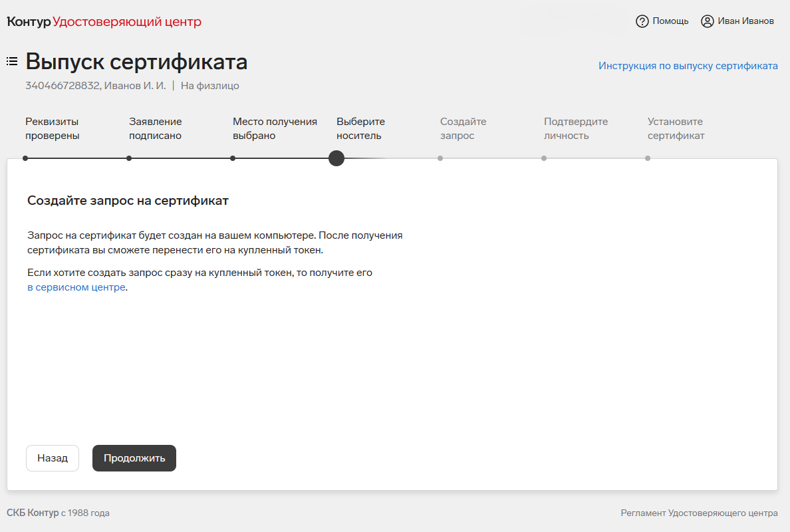Select the 'Установите сертификат' step label
This screenshot has height=532, width=790.
(x=676, y=128)
